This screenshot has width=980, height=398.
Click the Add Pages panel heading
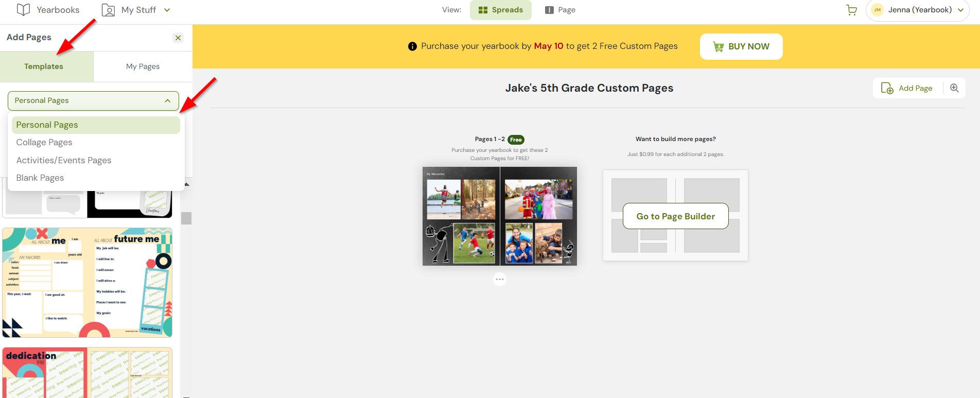29,37
